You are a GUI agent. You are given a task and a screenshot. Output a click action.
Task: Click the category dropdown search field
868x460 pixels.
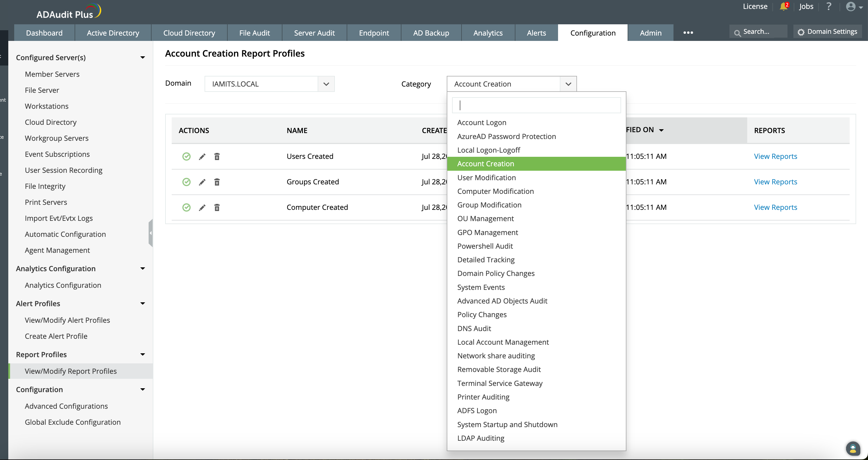click(x=536, y=105)
